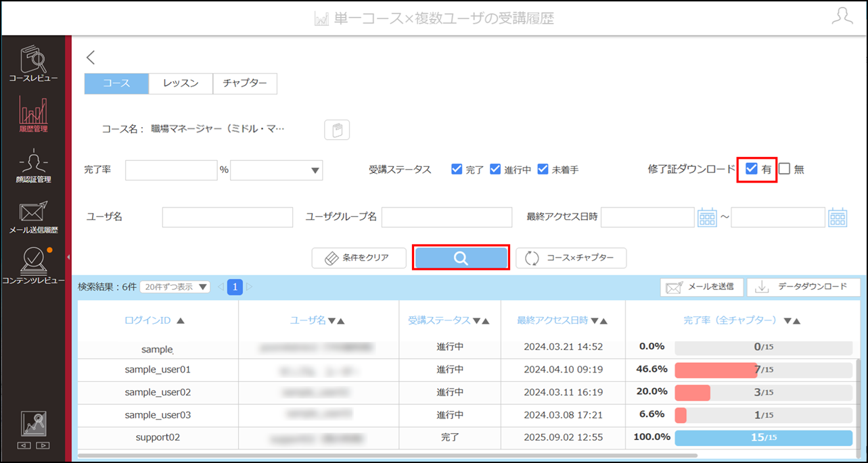Click the ユーザ名 input field

[x=227, y=218]
